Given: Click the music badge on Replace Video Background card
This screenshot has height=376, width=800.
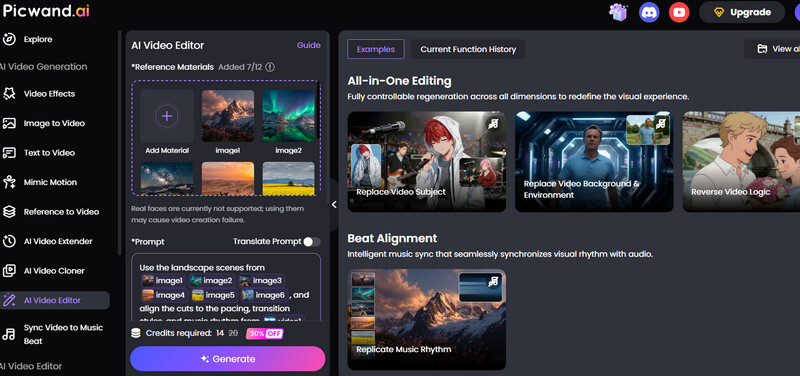Looking at the screenshot, I should [x=661, y=123].
